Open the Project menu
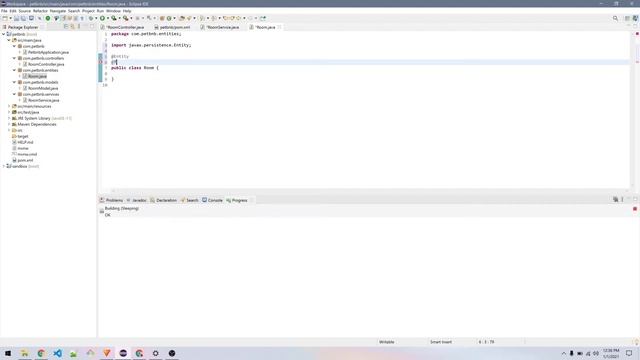The image size is (640, 360). (x=88, y=11)
